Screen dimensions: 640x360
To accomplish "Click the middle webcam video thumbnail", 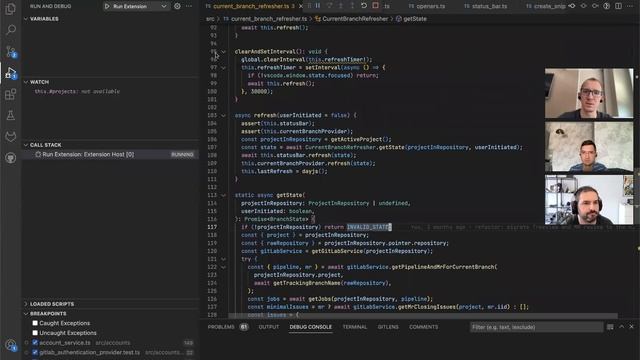I will coord(589,147).
